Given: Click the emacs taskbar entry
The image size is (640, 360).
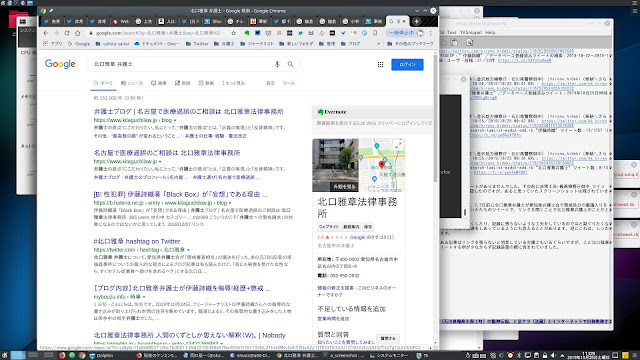Looking at the screenshot, I should (x=250, y=356).
